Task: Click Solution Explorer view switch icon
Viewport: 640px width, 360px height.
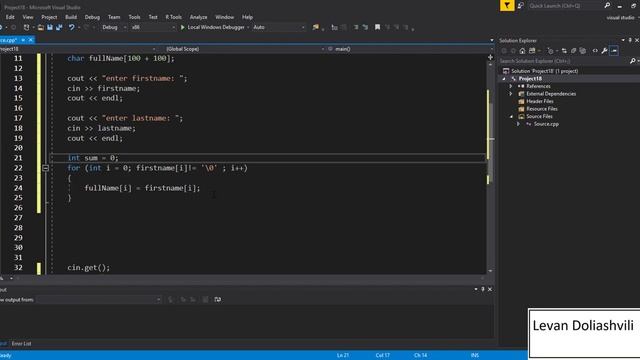Action: (x=532, y=51)
